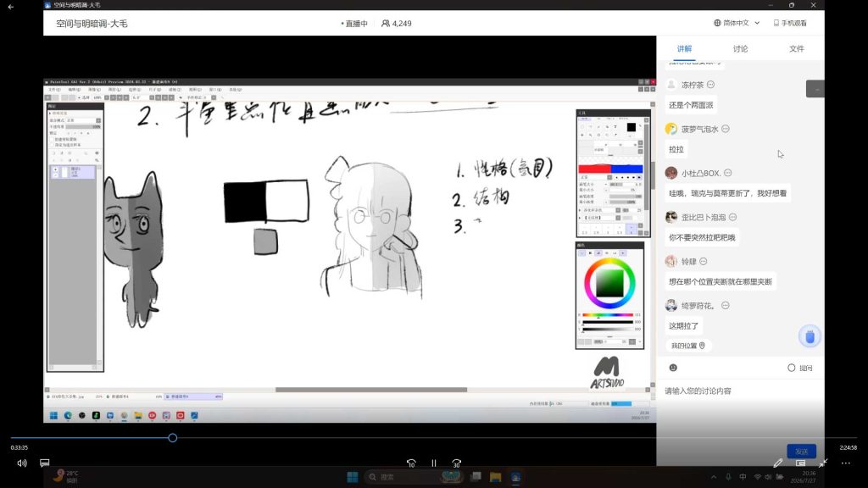Image resolution: width=868 pixels, height=488 pixels.
Task: Open the brush 正常 mode dropdown in tool panel
Action: click(x=596, y=177)
